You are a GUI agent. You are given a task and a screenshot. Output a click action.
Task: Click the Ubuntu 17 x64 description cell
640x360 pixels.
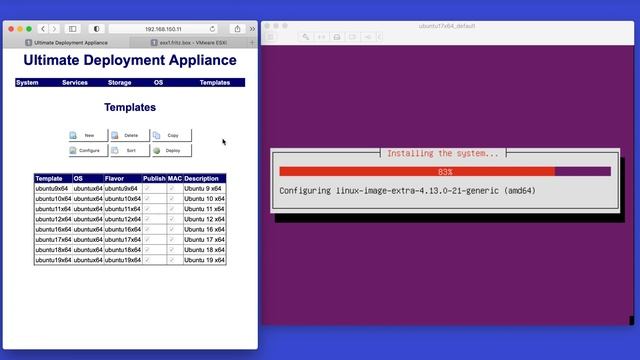point(204,240)
